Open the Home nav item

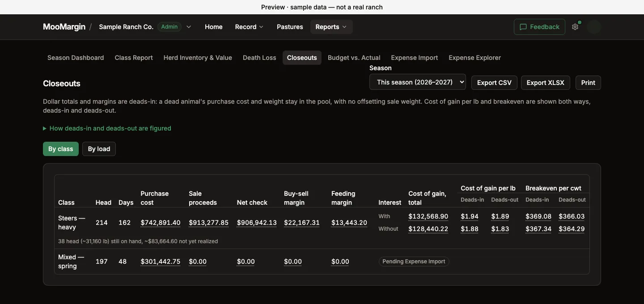click(x=214, y=27)
